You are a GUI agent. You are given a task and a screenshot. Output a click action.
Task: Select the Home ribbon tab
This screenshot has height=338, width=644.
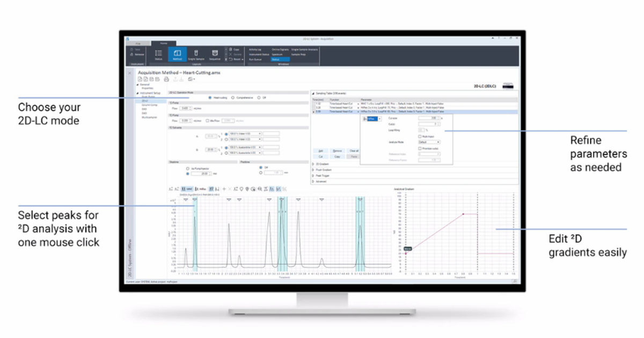[x=163, y=43]
